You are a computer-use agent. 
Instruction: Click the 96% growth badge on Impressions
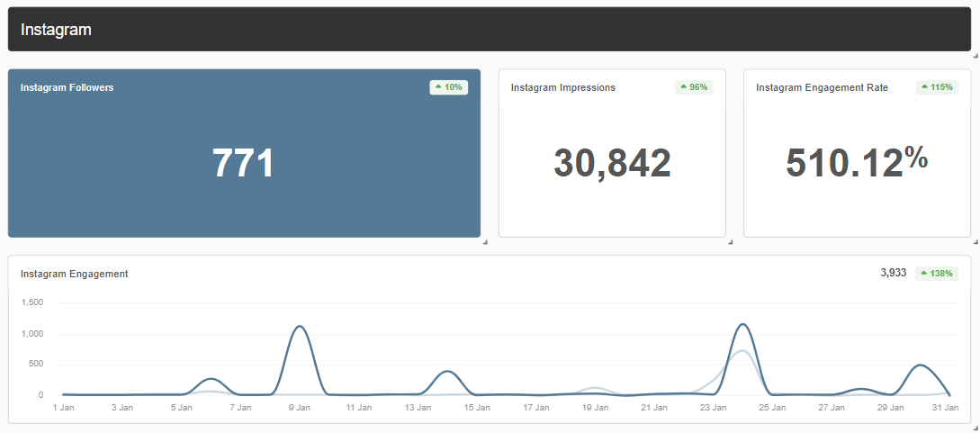[694, 87]
